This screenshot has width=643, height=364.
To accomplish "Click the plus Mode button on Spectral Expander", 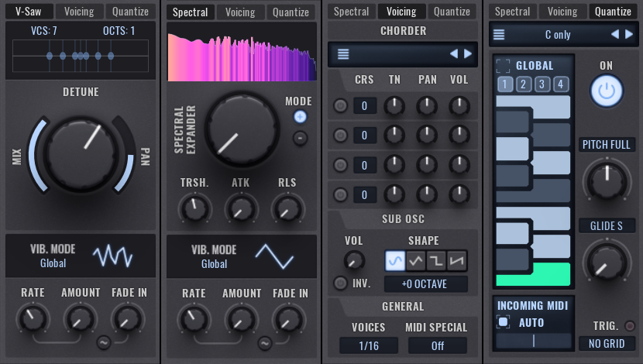I will tap(300, 117).
